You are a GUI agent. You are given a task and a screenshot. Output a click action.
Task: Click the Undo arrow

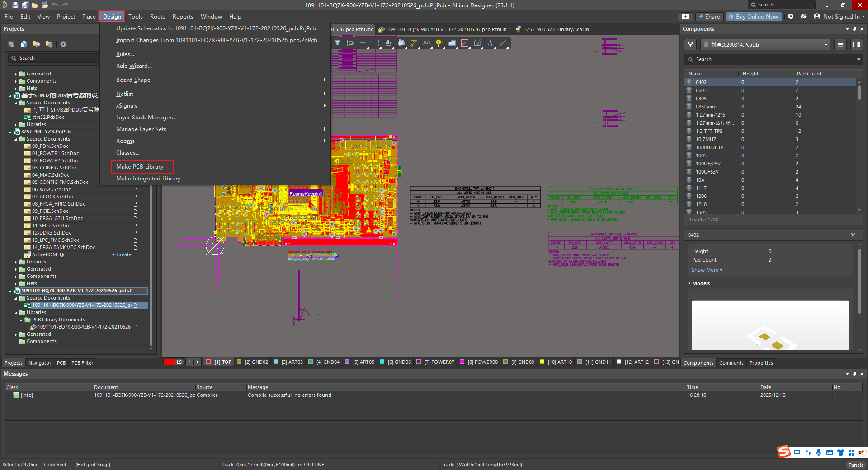click(55, 5)
